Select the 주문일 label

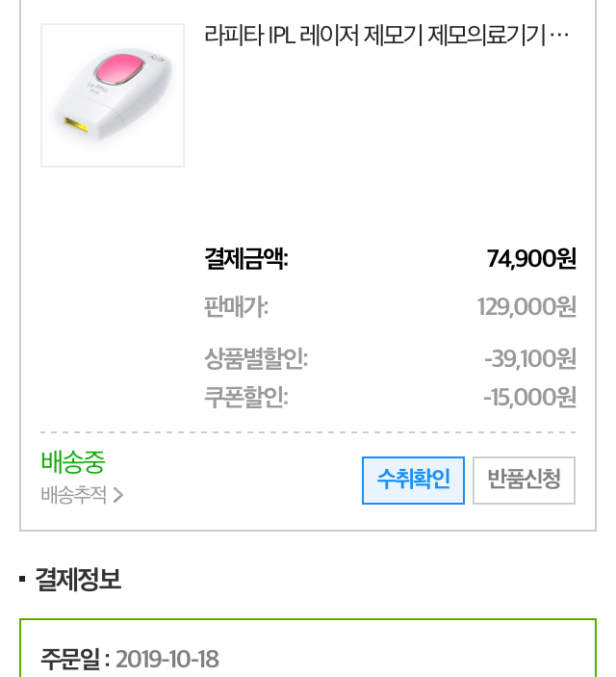tap(73, 660)
